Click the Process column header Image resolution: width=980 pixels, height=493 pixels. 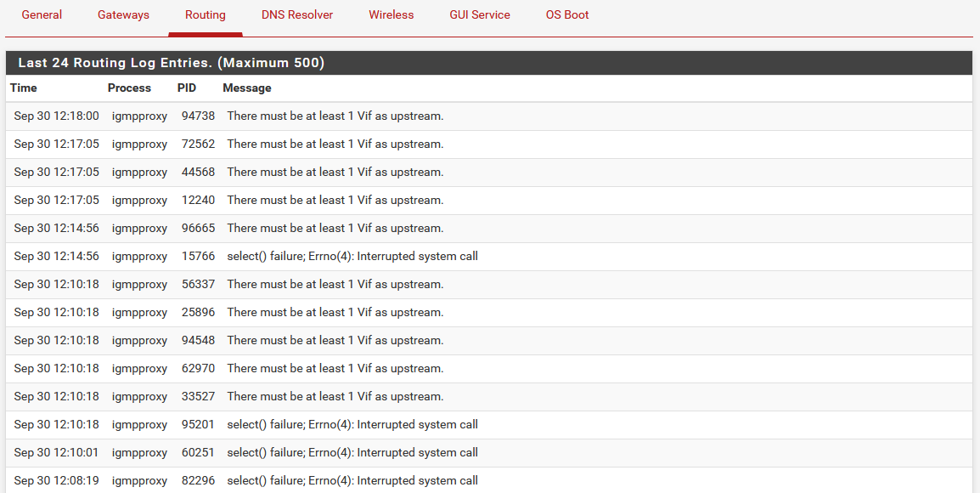(129, 88)
